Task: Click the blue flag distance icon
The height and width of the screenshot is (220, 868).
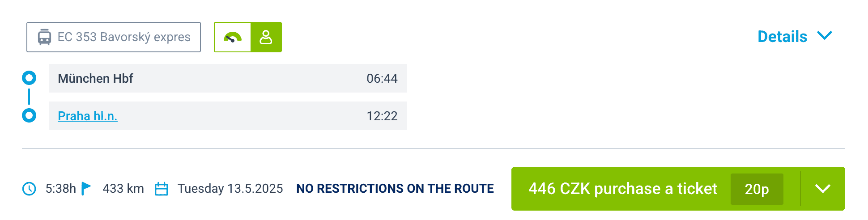Action: click(x=86, y=189)
